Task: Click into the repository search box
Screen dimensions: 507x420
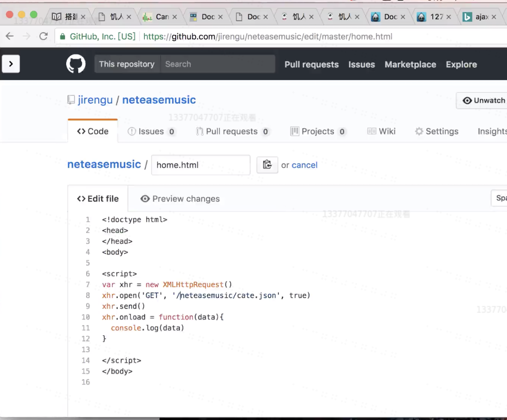Action: pos(218,64)
